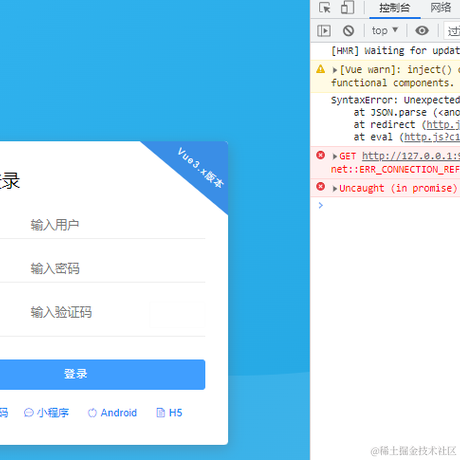The width and height of the screenshot is (460, 460).
Task: Switch to the 控制台 tab
Action: point(395,8)
